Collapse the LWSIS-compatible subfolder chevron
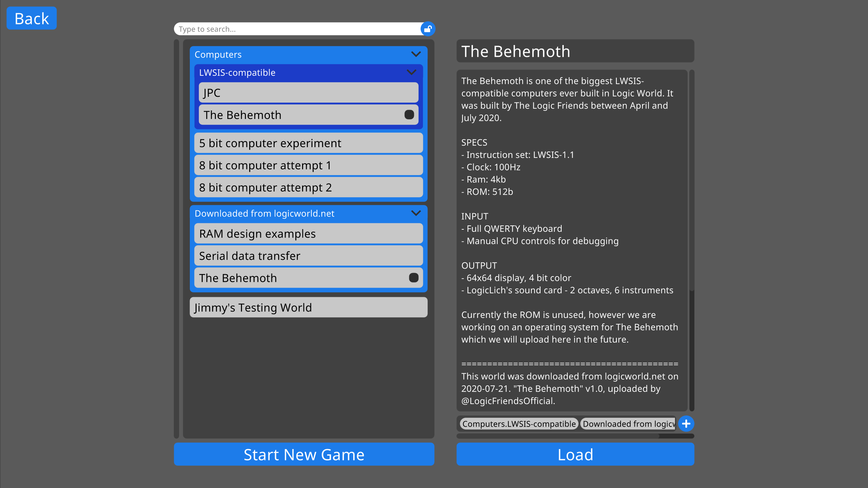Screen dimensions: 868x488 point(411,73)
